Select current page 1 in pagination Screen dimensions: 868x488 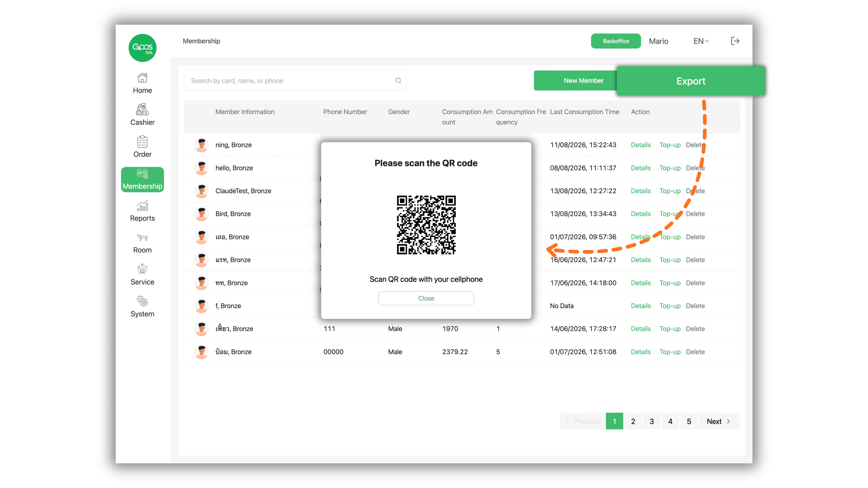coord(615,421)
